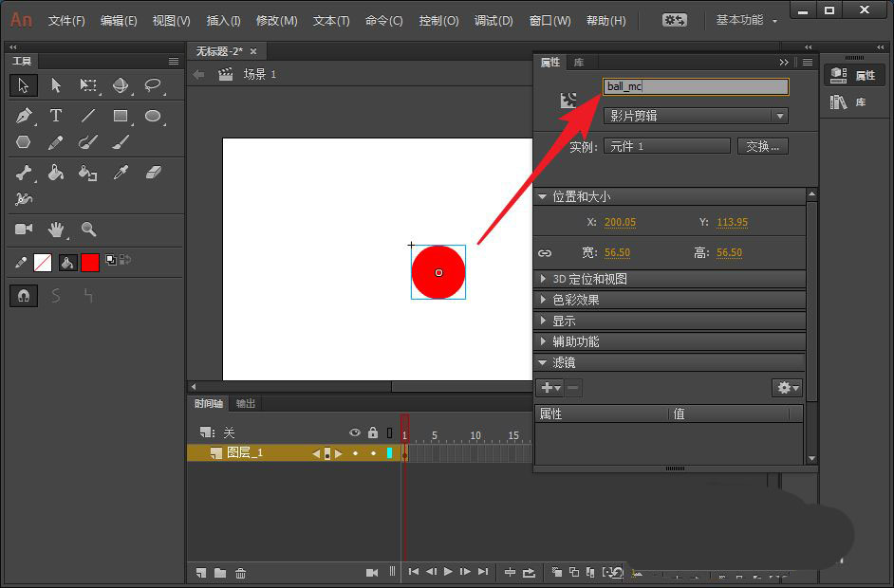Go to the first frame
This screenshot has height=588, width=894.
pyautogui.click(x=414, y=572)
